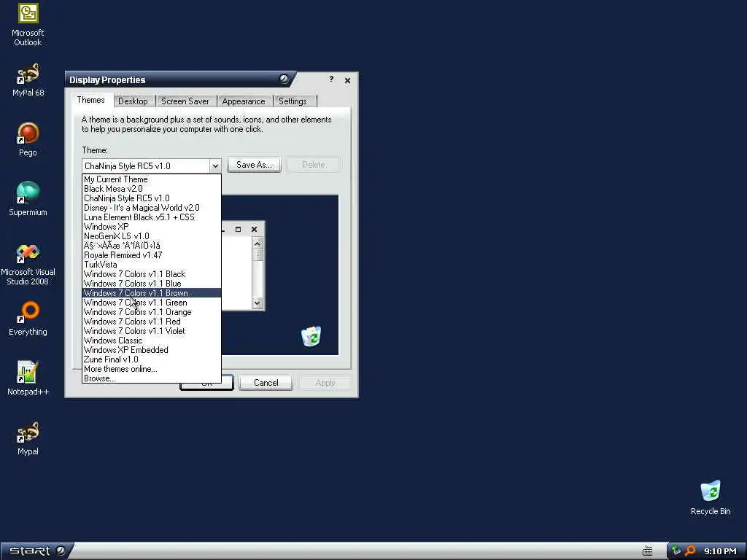Select the Microsoft Visual Studio 2008 icon
The height and width of the screenshot is (560, 747).
point(28,264)
